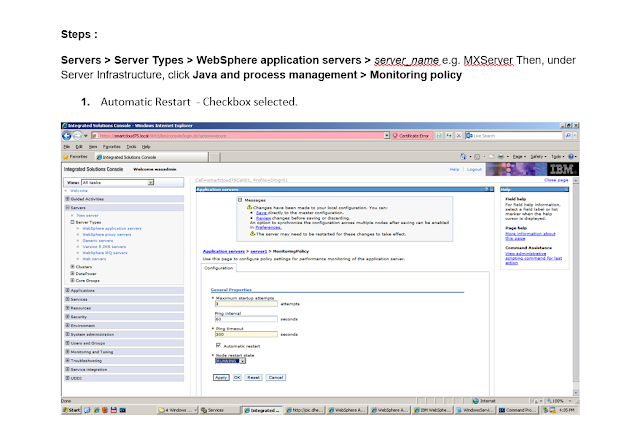Toggle the Automatic restart checkbox
The height and width of the screenshot is (439, 640).
[218, 345]
